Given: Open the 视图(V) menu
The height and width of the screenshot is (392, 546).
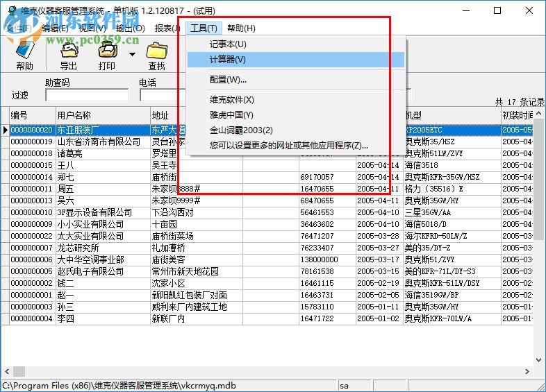Looking at the screenshot, I should pos(92,28).
